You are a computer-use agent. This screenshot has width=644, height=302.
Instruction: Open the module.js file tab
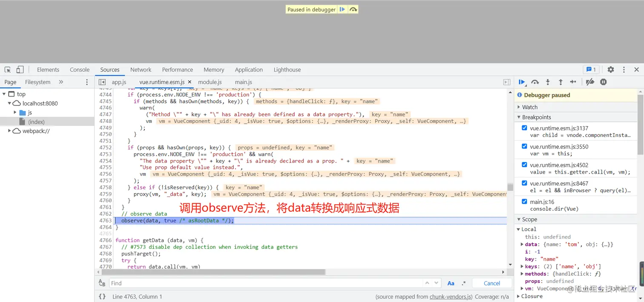(x=210, y=82)
